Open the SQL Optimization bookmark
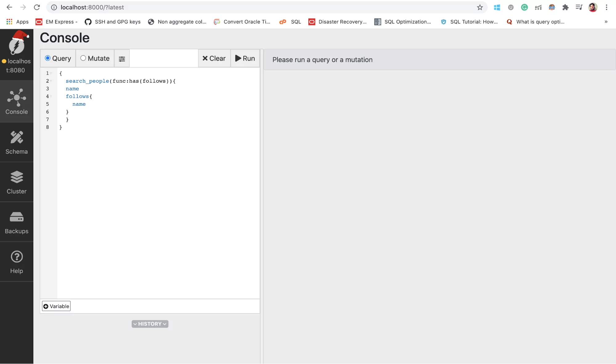This screenshot has width=616, height=364. click(x=402, y=22)
